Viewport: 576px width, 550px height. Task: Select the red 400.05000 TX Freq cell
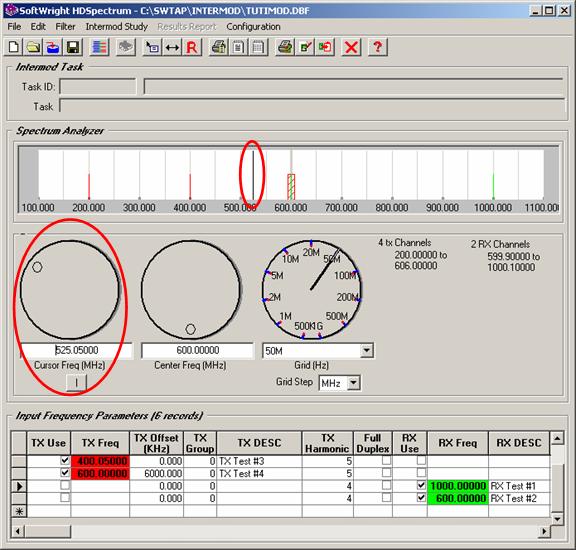pos(100,461)
